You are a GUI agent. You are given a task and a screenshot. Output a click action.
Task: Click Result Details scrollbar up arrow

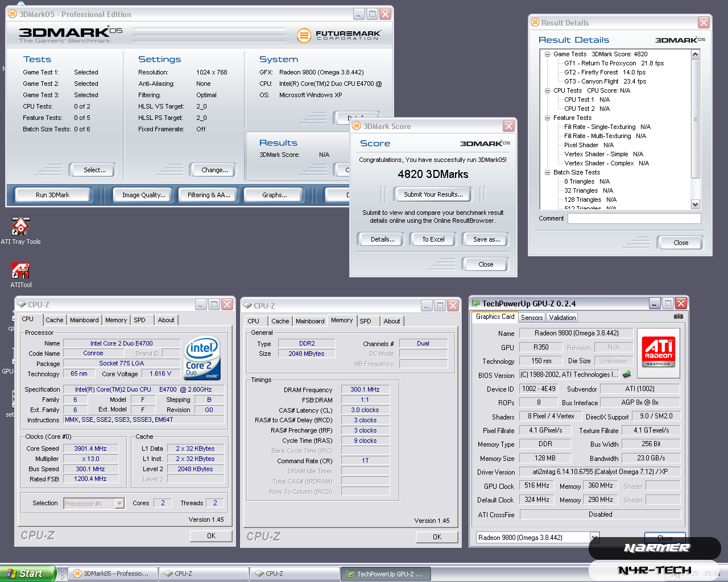pyautogui.click(x=696, y=55)
